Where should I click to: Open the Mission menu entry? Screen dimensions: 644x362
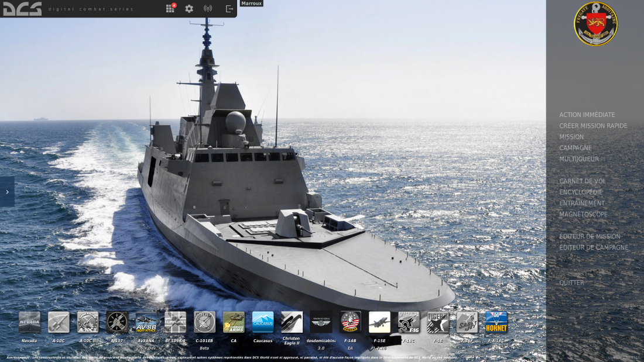[x=571, y=137]
